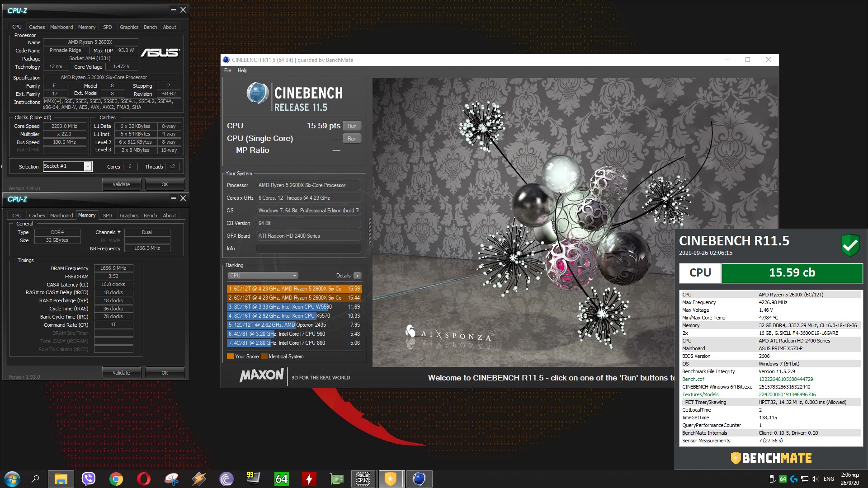868x488 pixels.
Task: Click the ENG language indicator in tray
Action: 829,479
